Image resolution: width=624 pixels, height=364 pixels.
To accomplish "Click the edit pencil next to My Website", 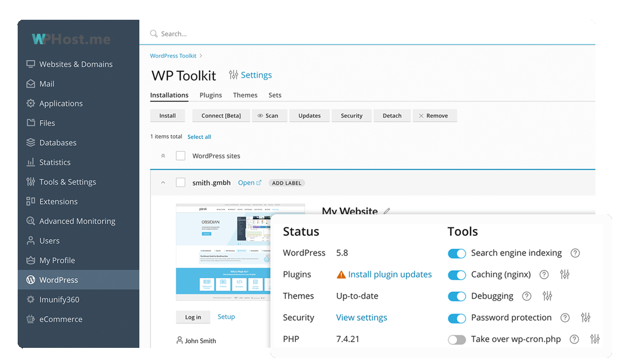I will click(x=386, y=211).
